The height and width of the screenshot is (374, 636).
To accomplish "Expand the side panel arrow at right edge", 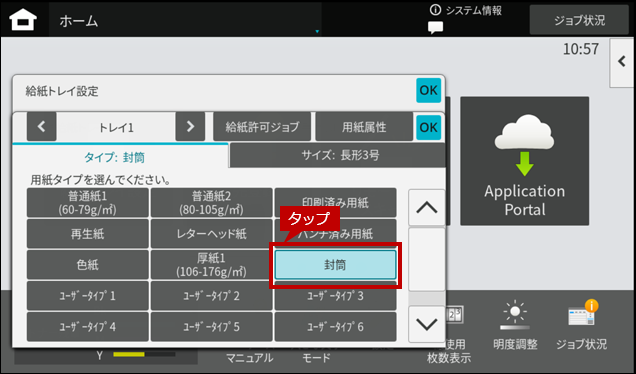I will coord(622,62).
